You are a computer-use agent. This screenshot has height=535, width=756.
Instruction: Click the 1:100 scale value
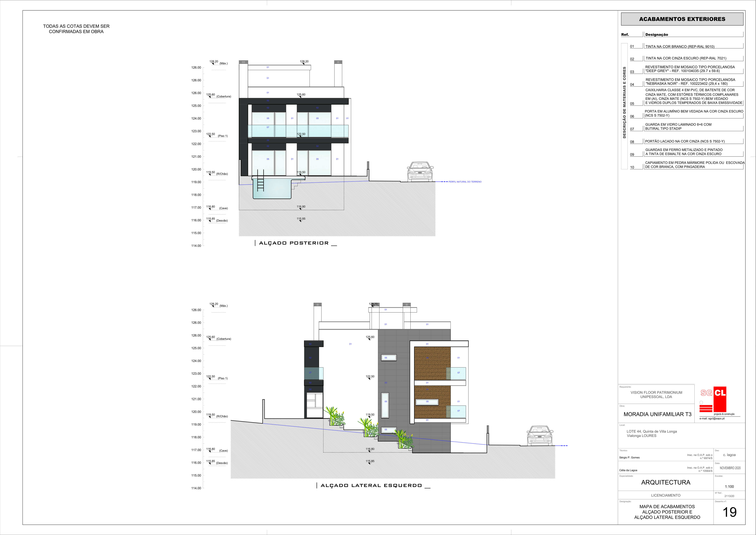(729, 486)
